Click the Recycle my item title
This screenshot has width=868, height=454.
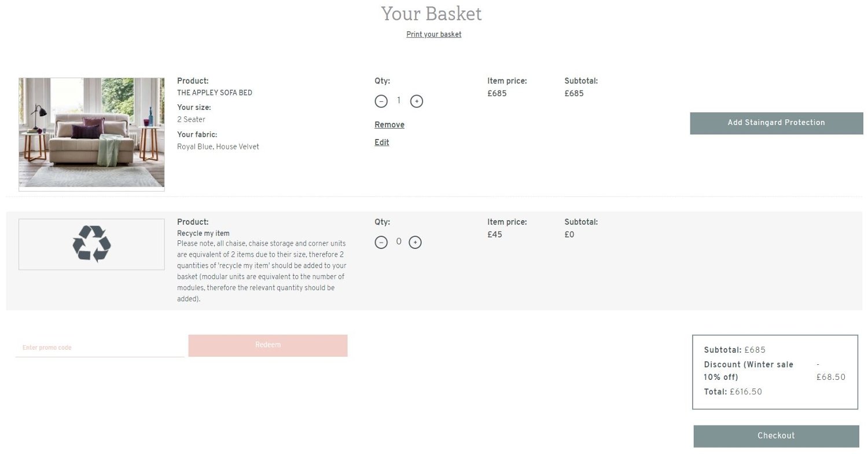[x=203, y=234]
